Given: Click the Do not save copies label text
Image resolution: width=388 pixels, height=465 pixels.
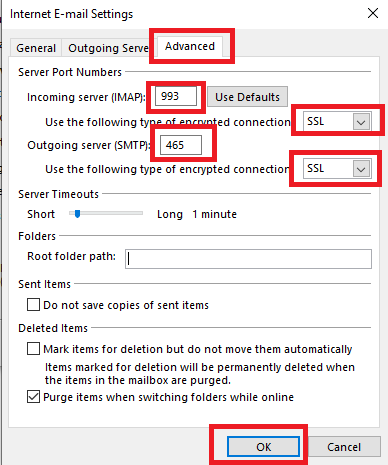Looking at the screenshot, I should click(x=126, y=305).
